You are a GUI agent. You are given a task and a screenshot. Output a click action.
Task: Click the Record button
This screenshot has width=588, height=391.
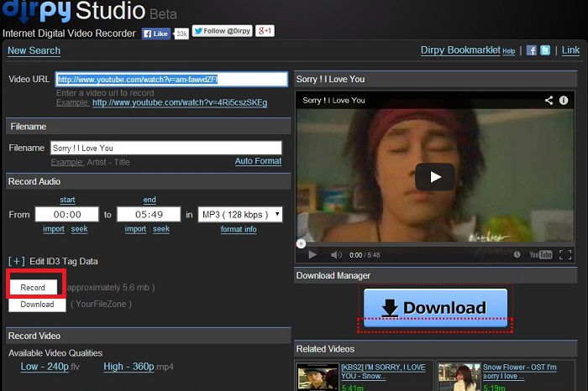pos(33,287)
